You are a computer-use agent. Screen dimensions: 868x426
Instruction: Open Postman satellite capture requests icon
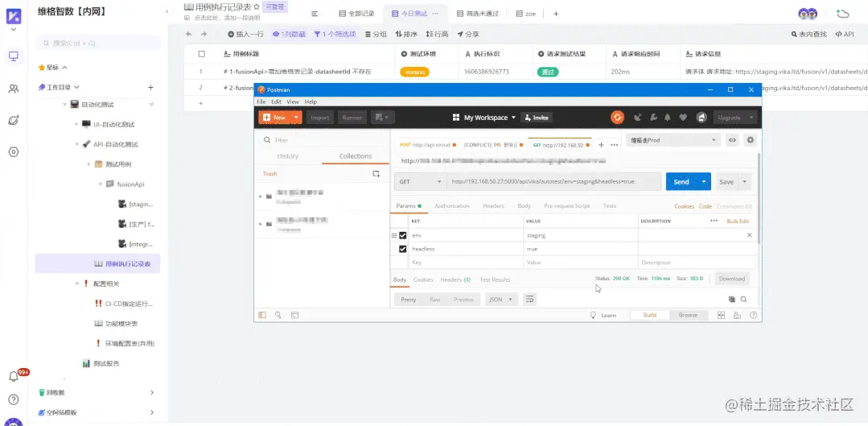pos(638,118)
